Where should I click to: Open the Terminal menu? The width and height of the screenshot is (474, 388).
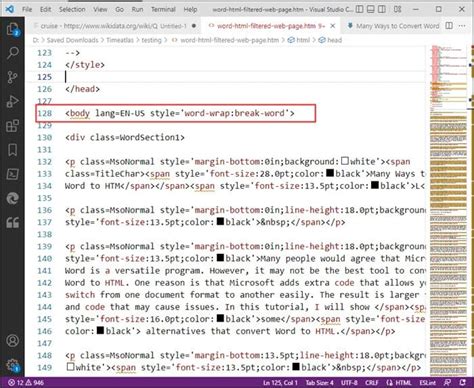click(163, 9)
